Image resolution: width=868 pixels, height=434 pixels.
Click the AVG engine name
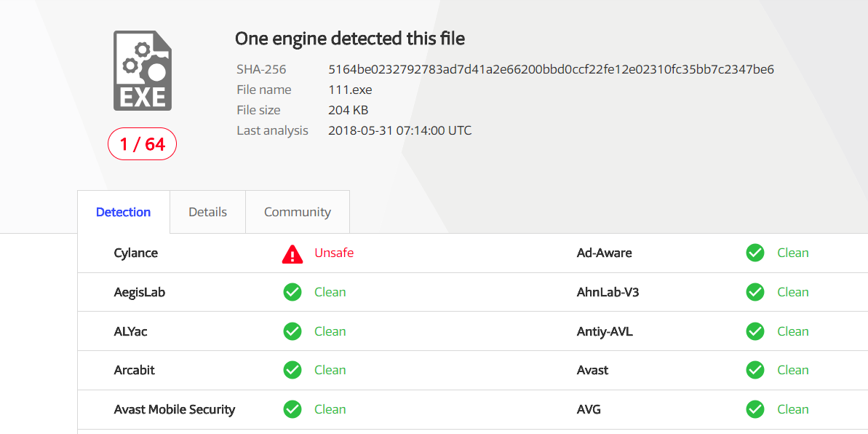[589, 410]
